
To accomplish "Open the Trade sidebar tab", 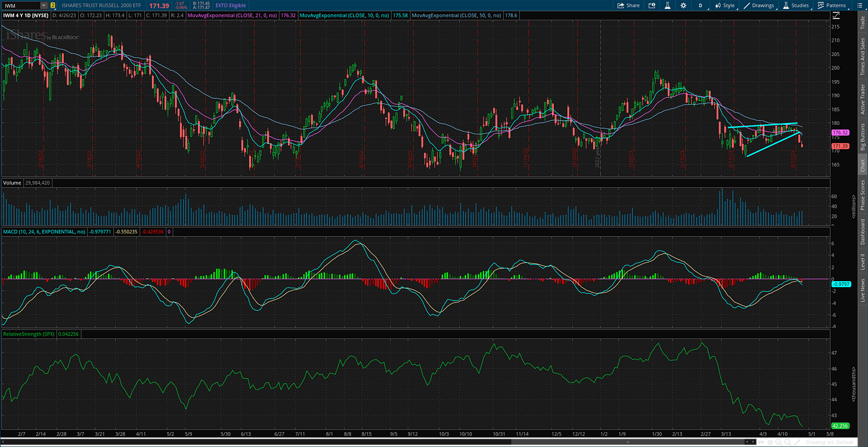I will [x=863, y=23].
